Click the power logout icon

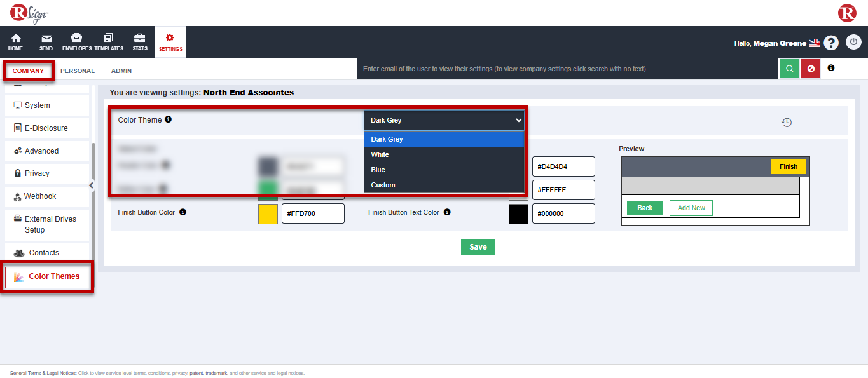coord(853,43)
